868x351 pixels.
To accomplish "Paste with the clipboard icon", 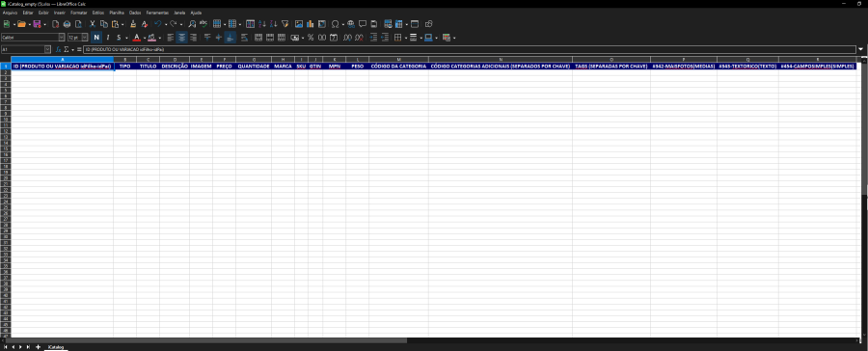I will pos(115,24).
